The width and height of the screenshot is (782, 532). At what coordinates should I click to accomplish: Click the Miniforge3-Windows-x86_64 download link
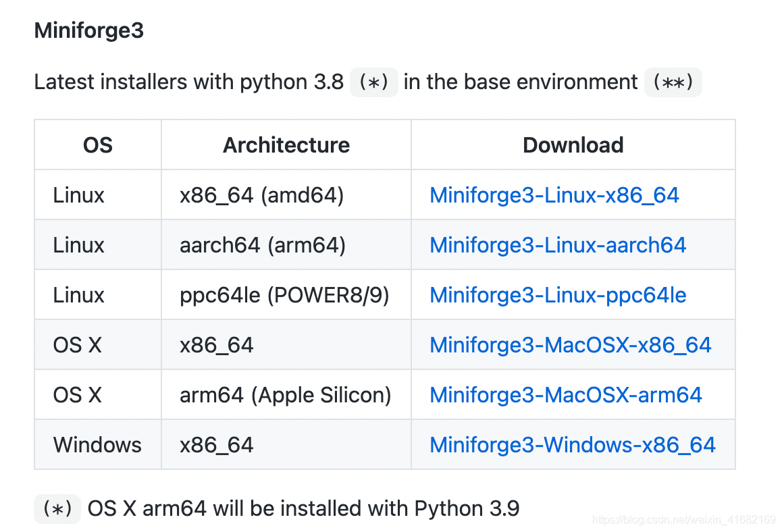click(x=572, y=445)
